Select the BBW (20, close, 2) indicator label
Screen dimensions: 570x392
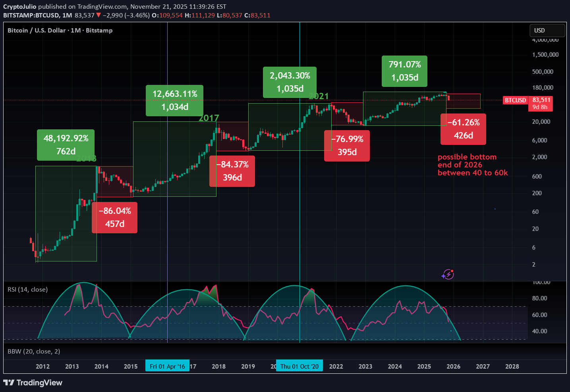pos(34,351)
